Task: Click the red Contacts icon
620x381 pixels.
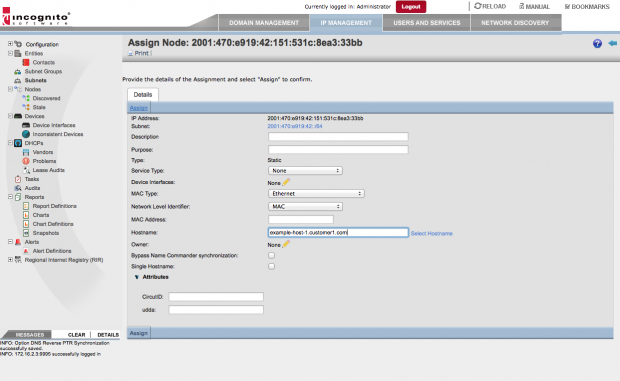Action: click(26, 62)
